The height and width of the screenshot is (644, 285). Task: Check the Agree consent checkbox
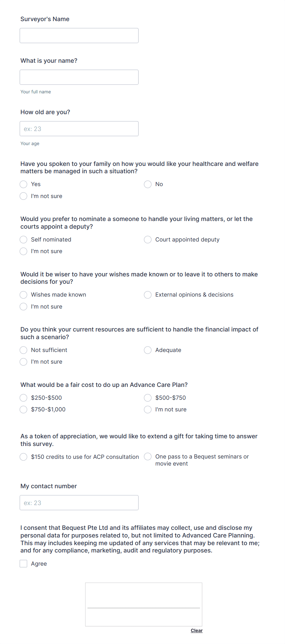pyautogui.click(x=23, y=563)
